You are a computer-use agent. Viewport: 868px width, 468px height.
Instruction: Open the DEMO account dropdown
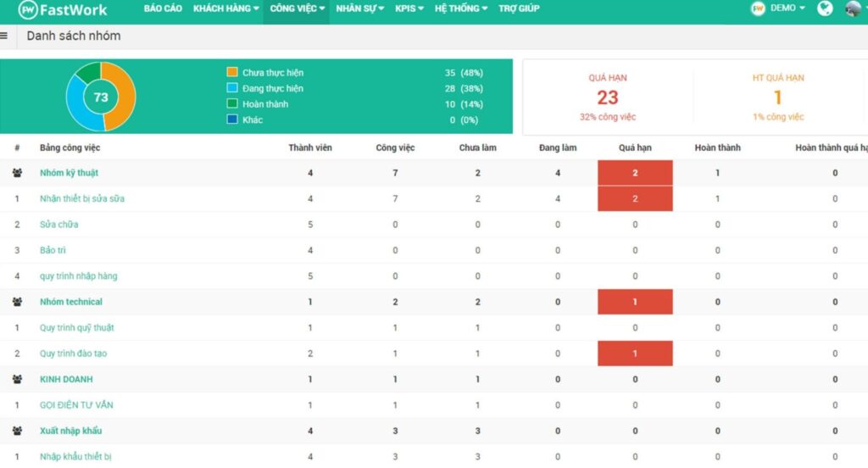[778, 8]
